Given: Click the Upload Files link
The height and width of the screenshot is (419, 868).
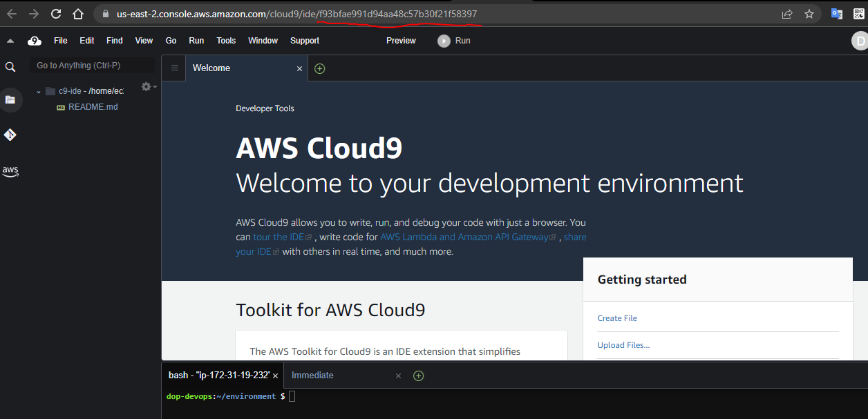Looking at the screenshot, I should pos(623,344).
